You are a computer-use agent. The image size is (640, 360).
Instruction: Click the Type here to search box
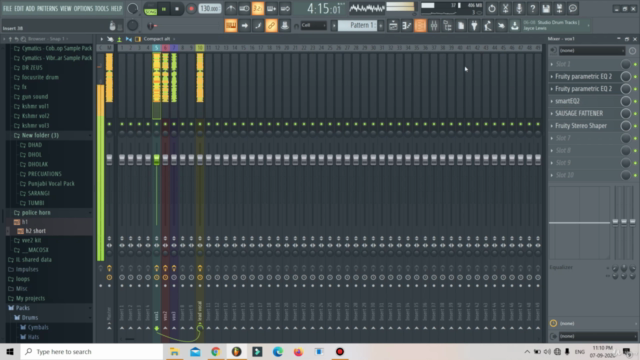(92, 351)
